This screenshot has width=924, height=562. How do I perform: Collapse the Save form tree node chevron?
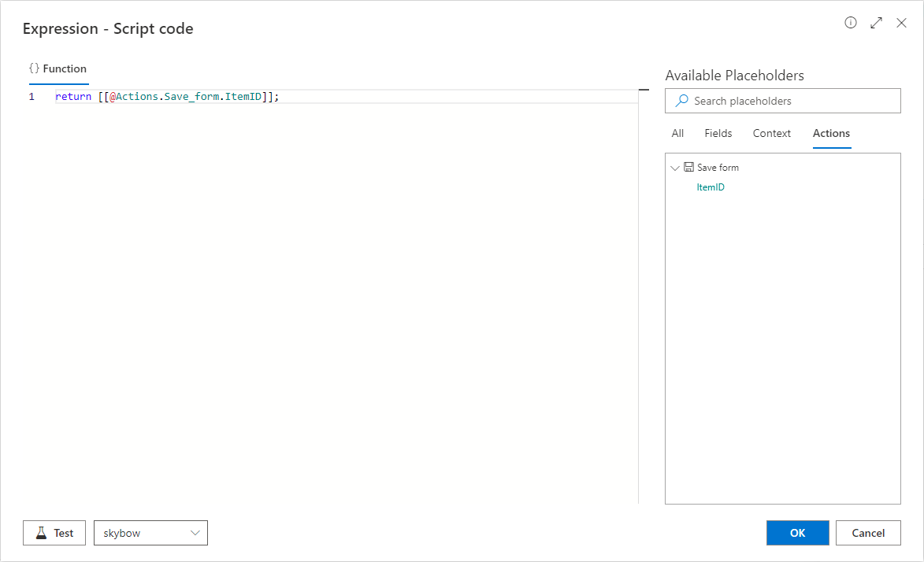click(674, 168)
